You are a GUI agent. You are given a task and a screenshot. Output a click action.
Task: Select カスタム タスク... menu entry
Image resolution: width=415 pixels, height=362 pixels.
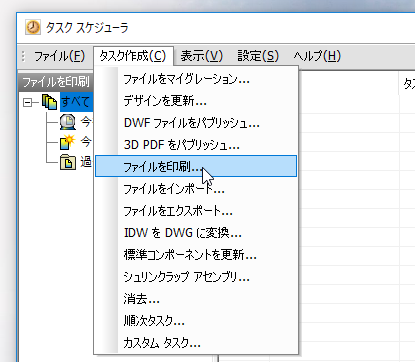(x=196, y=342)
